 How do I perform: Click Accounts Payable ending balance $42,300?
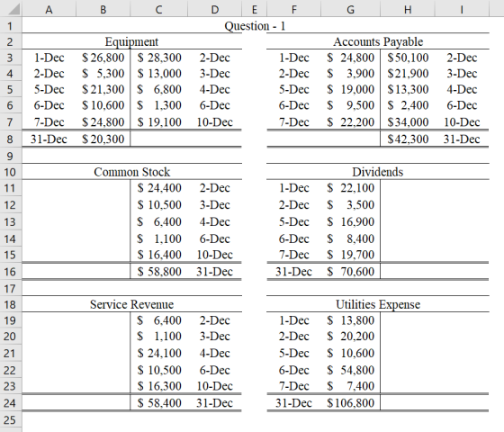[x=408, y=139]
